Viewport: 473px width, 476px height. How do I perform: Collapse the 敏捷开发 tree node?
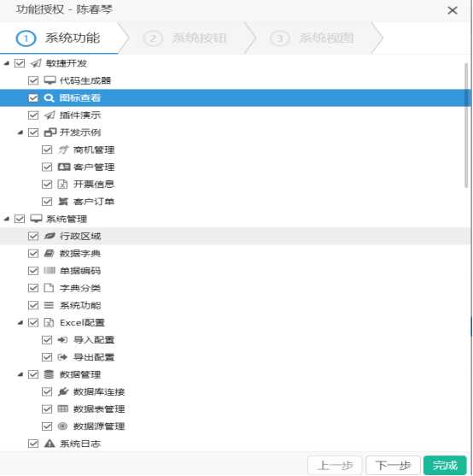point(7,63)
